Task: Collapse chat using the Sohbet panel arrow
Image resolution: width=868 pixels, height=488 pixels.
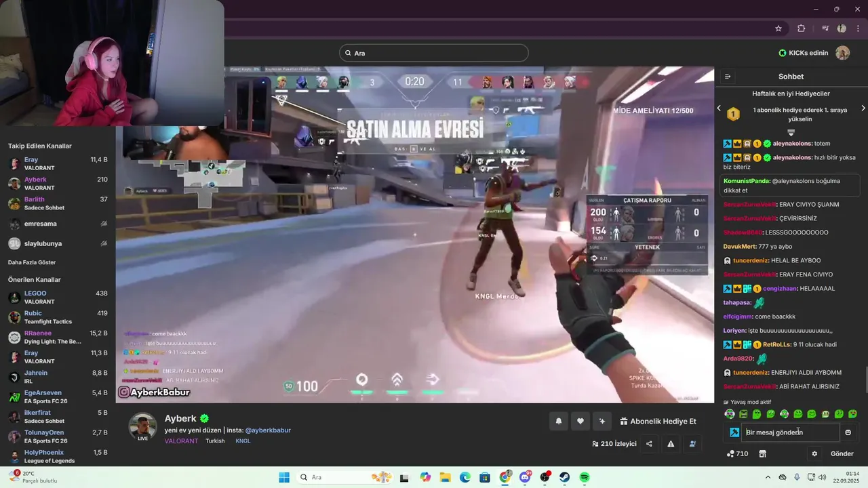Action: click(728, 77)
